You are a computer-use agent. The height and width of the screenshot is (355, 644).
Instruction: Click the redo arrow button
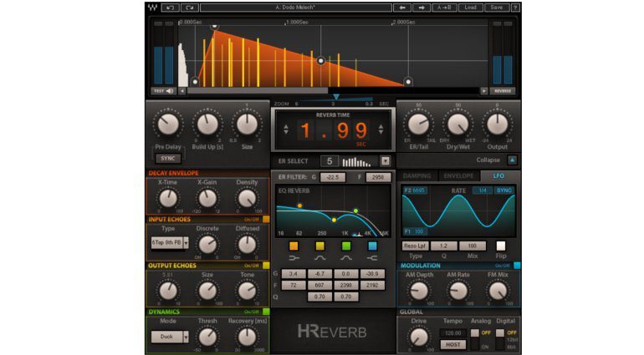(189, 8)
